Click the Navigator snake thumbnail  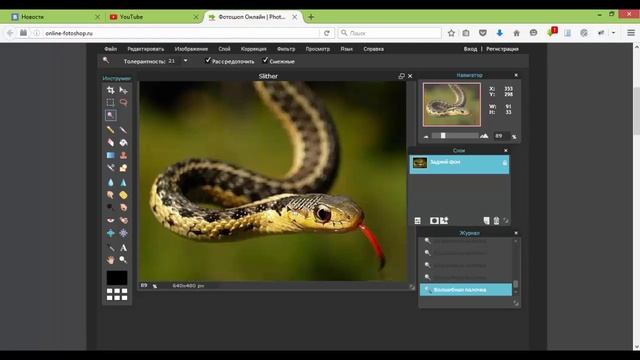coord(452,104)
